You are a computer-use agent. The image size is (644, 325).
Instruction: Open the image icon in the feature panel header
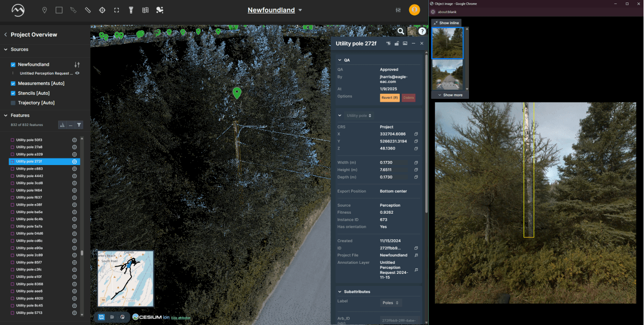[x=405, y=44]
